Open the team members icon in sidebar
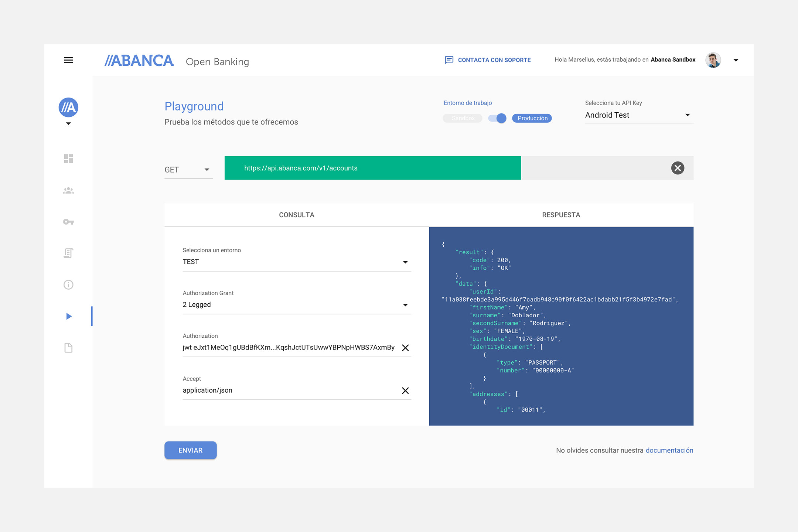The width and height of the screenshot is (798, 532). [68, 191]
